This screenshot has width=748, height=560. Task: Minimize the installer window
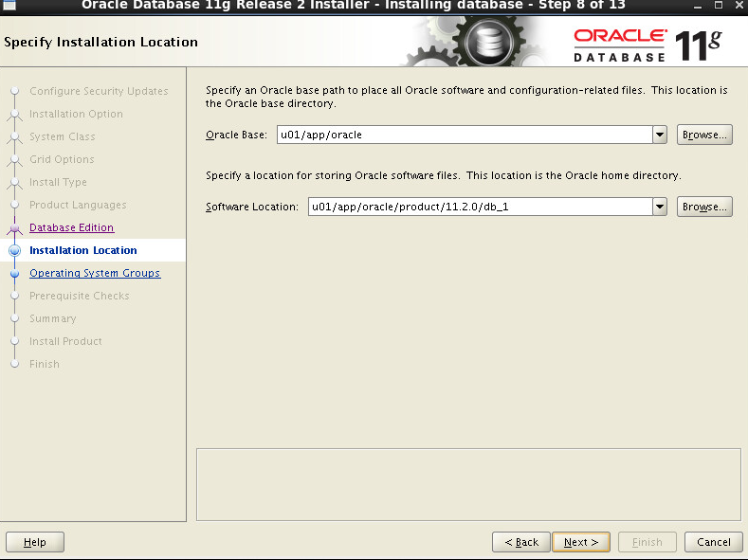pos(698,6)
